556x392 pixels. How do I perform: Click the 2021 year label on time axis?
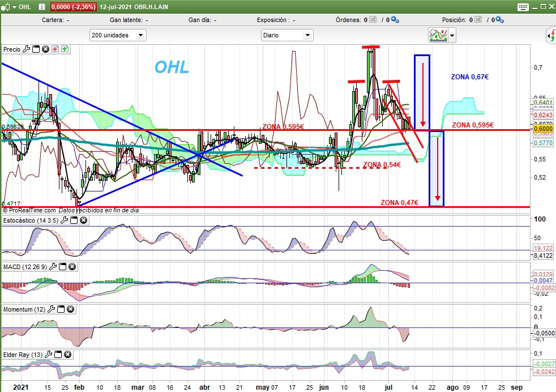pyautogui.click(x=20, y=387)
